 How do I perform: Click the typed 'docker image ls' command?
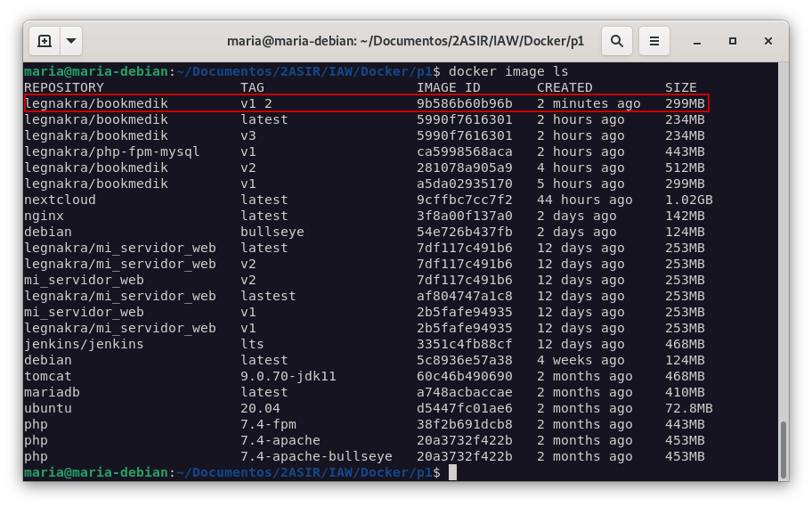point(507,71)
